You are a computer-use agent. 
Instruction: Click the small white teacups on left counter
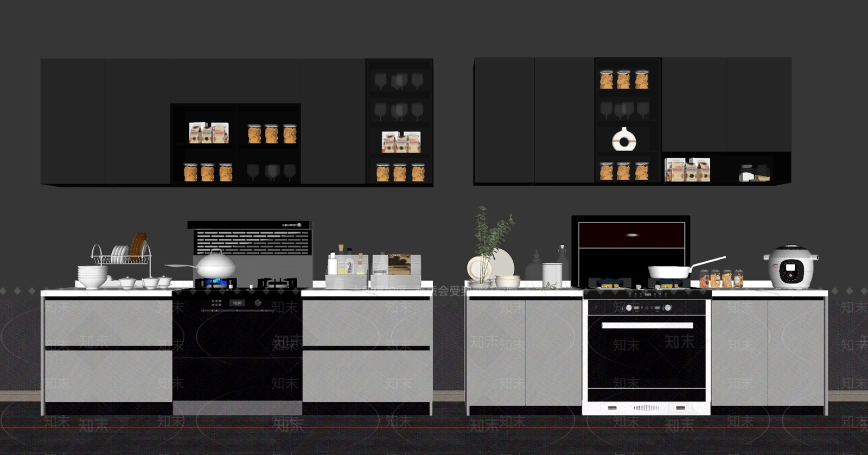[145, 282]
